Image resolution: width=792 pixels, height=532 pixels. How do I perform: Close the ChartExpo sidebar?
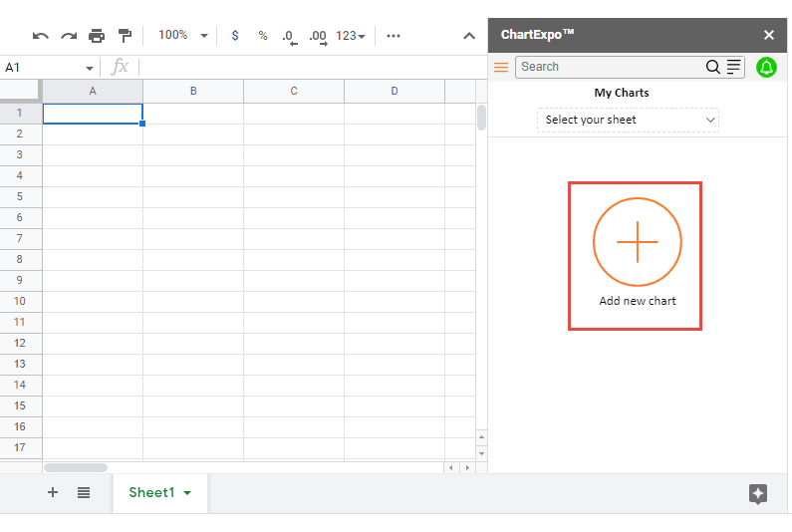tap(769, 35)
